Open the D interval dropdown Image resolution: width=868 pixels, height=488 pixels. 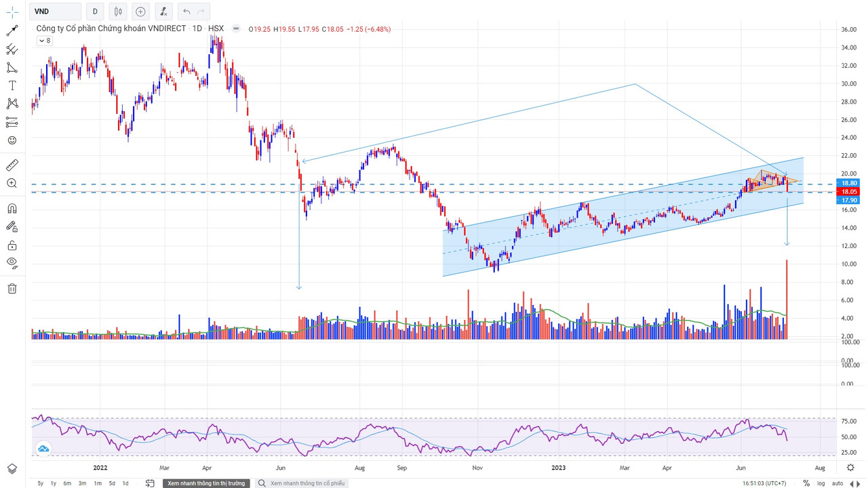coord(95,12)
